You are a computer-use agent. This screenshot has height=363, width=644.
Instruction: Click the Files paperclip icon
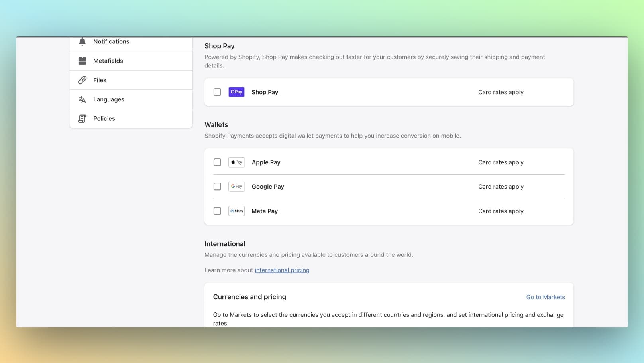(82, 80)
